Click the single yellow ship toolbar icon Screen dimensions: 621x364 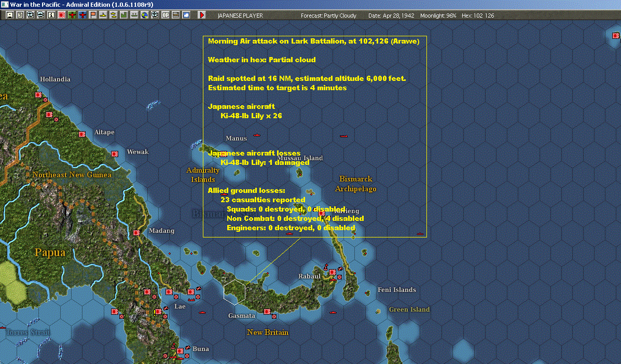pyautogui.click(x=103, y=15)
